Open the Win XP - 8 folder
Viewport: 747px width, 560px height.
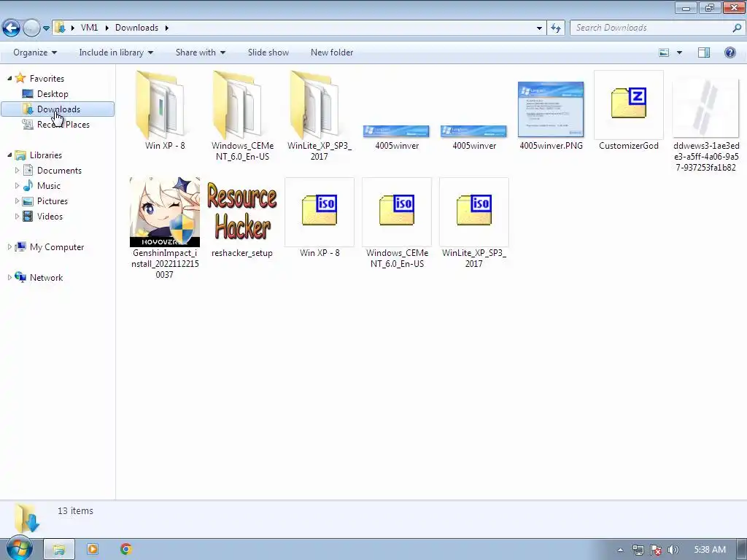164,111
